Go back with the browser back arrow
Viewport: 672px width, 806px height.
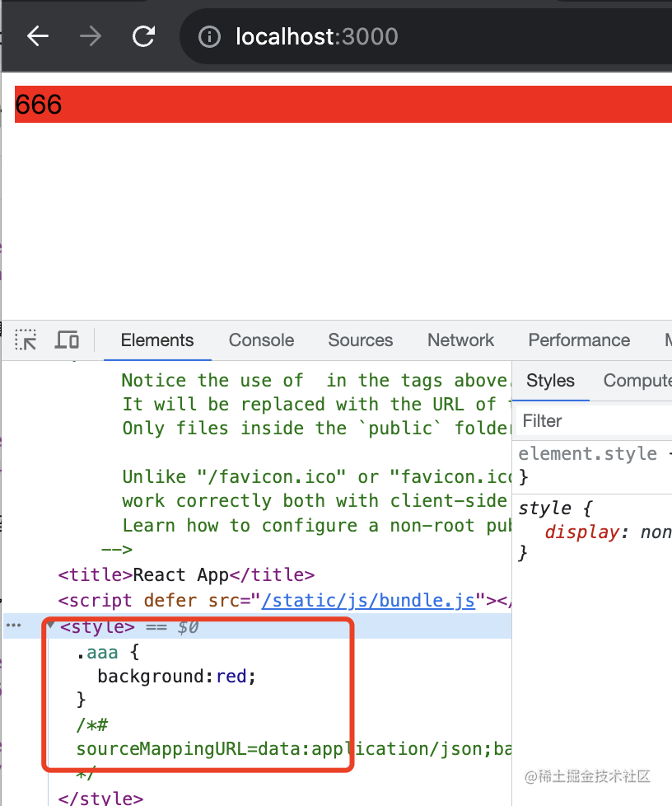pos(38,36)
